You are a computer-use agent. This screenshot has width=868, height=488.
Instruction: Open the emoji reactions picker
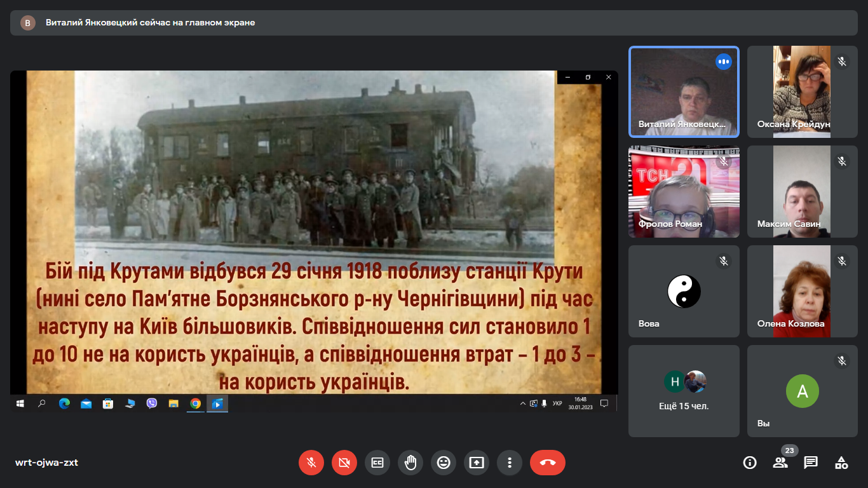coord(444,463)
